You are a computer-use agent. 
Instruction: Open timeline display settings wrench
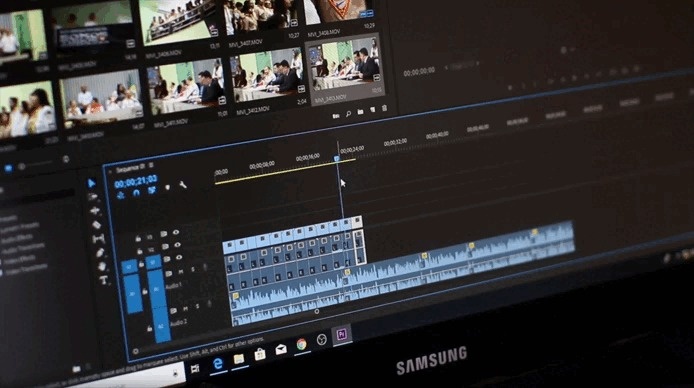coord(183,185)
